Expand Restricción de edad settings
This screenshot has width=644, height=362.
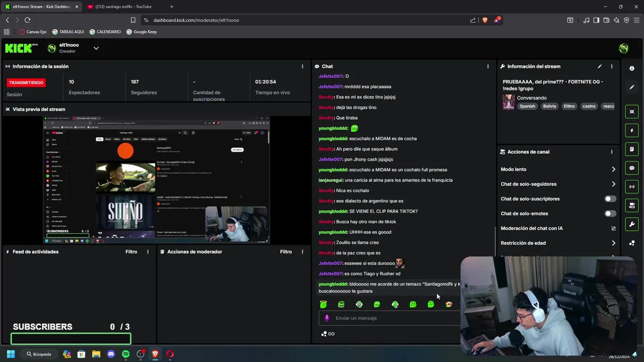[x=558, y=243]
